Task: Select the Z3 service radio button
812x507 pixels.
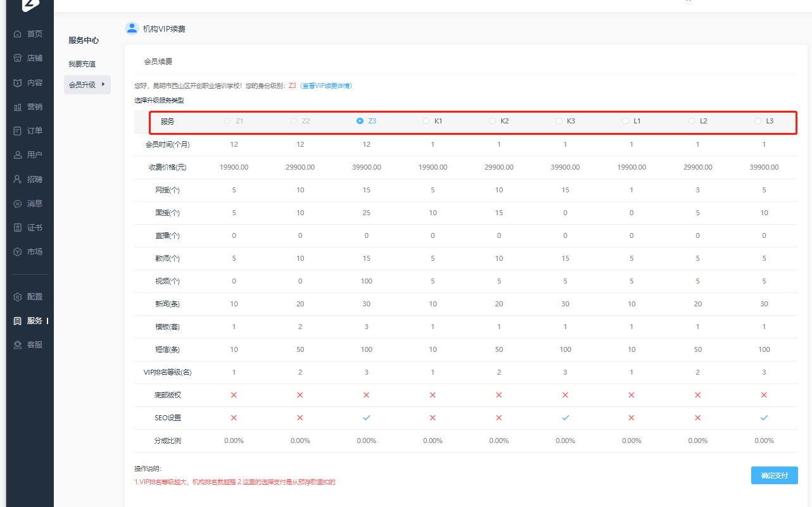Action: click(360, 121)
